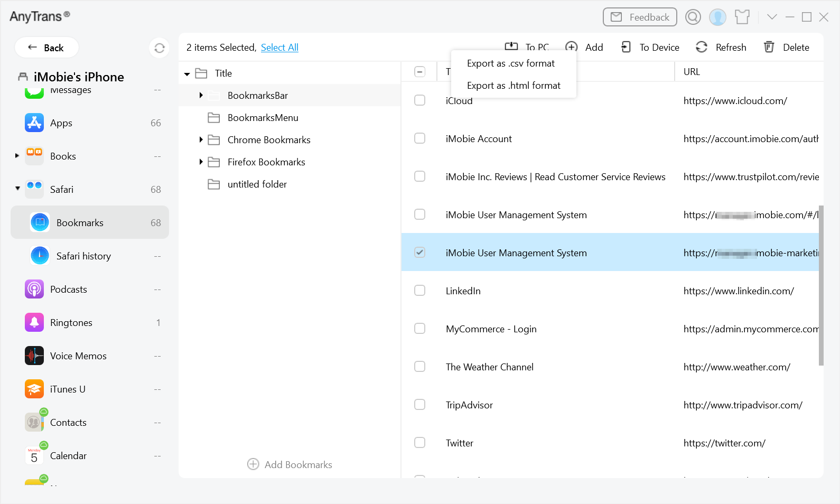The width and height of the screenshot is (840, 504).
Task: Check the iMobie Inc. Reviews checkbox
Action: tap(420, 176)
